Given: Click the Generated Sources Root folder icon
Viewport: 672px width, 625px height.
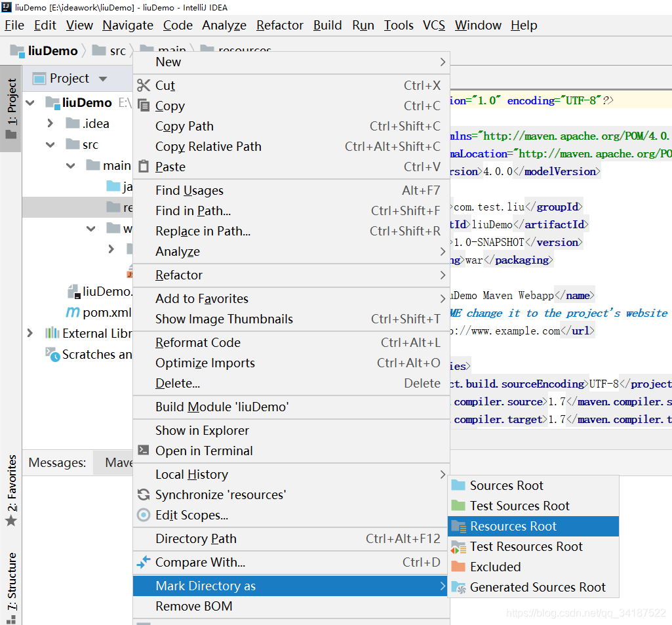Looking at the screenshot, I should point(458,587).
